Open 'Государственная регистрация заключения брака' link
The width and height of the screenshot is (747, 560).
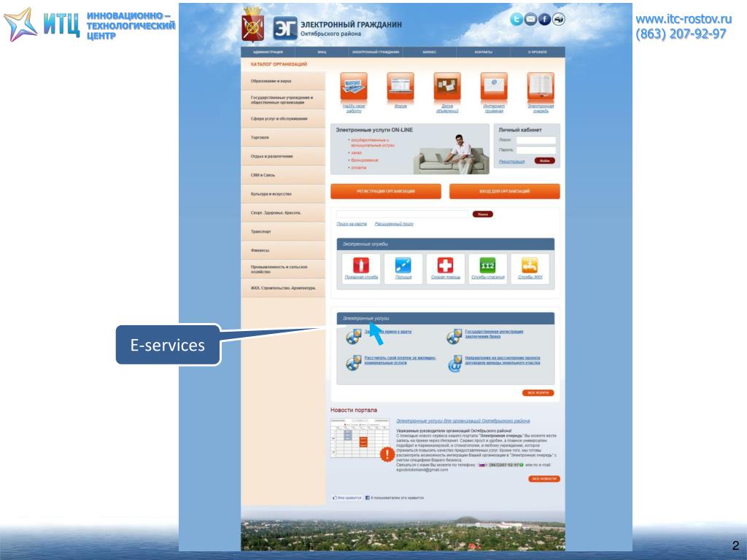coord(494,334)
